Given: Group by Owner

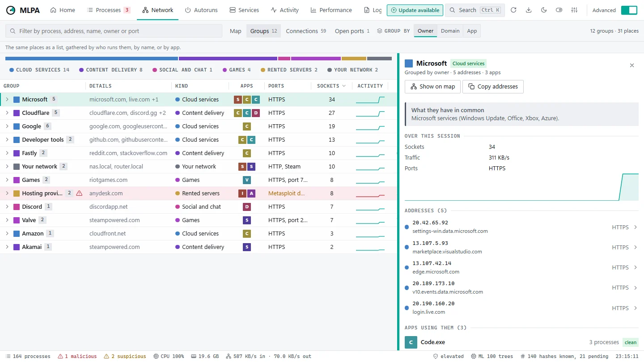Looking at the screenshot, I should 425,31.
